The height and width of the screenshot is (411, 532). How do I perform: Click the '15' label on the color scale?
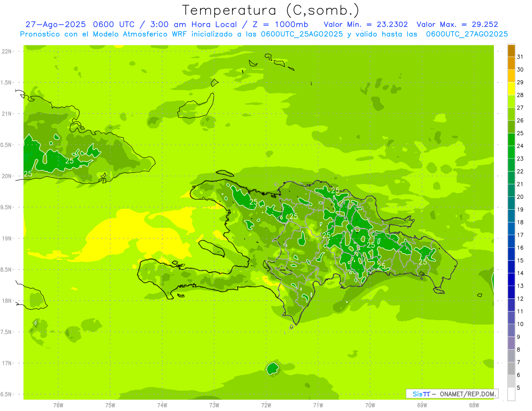coord(520,261)
